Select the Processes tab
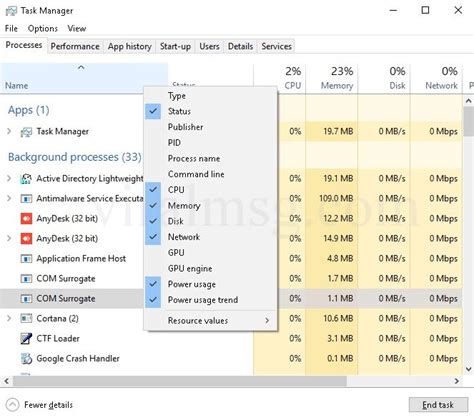Screen dimensions: 474x420 tap(24, 45)
